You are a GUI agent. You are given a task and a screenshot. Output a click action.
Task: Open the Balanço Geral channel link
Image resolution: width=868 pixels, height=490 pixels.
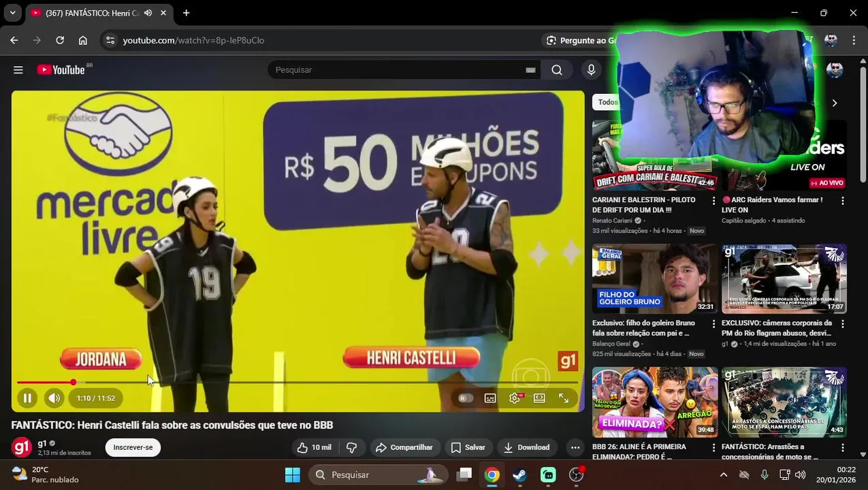pos(611,344)
